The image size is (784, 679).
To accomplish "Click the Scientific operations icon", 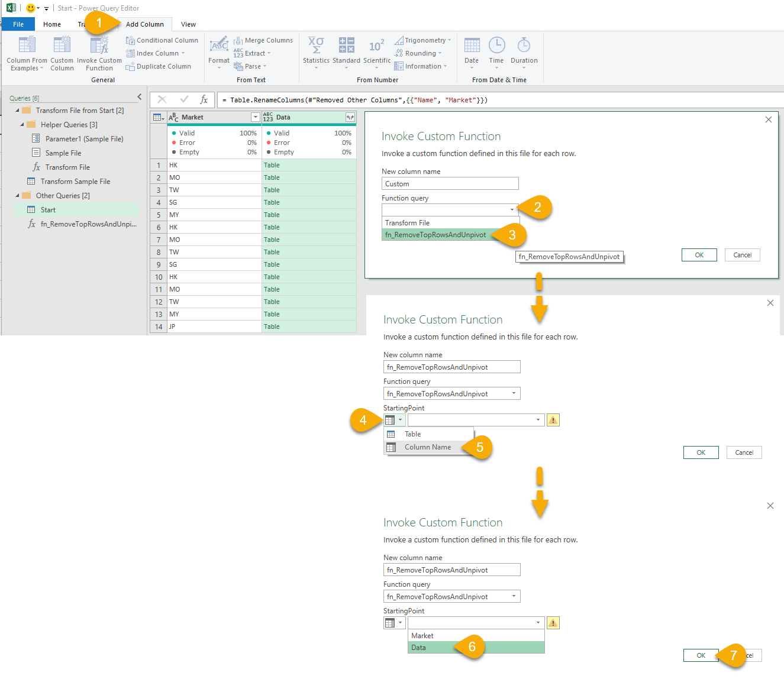I will pos(376,46).
